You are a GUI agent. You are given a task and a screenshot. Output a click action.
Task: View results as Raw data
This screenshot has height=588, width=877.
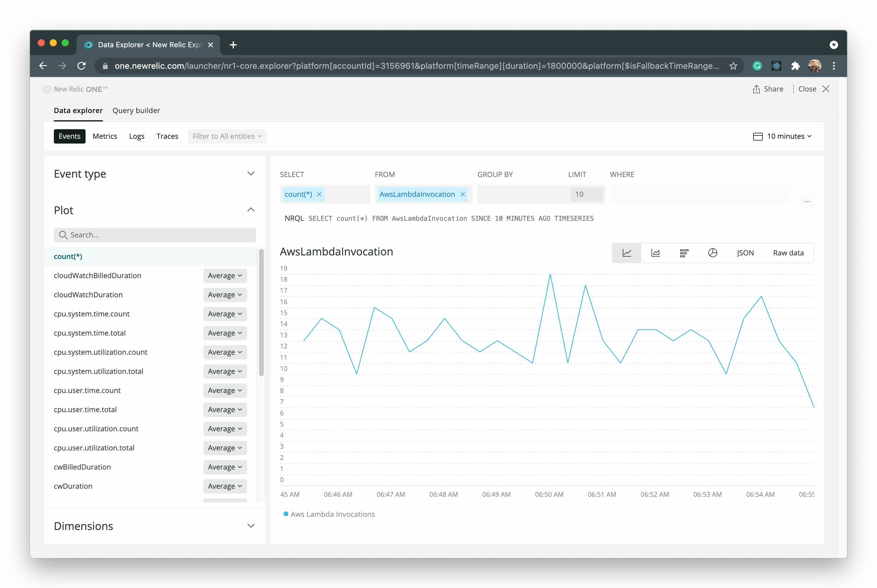pyautogui.click(x=788, y=253)
